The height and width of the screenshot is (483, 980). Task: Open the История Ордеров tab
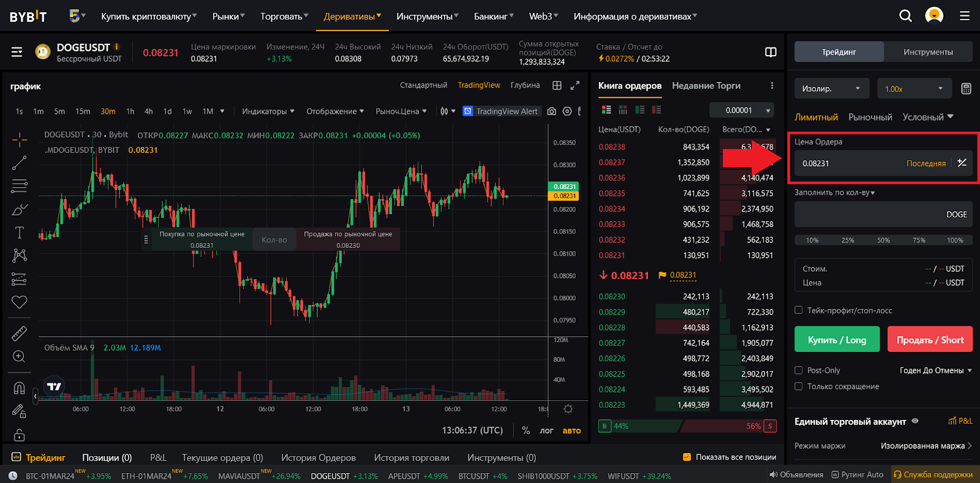tap(318, 457)
